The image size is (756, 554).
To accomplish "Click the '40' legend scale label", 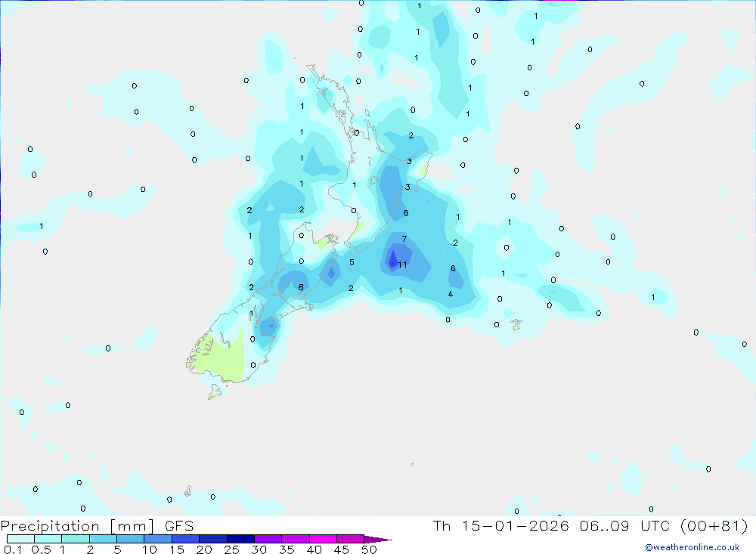I will click(314, 549).
